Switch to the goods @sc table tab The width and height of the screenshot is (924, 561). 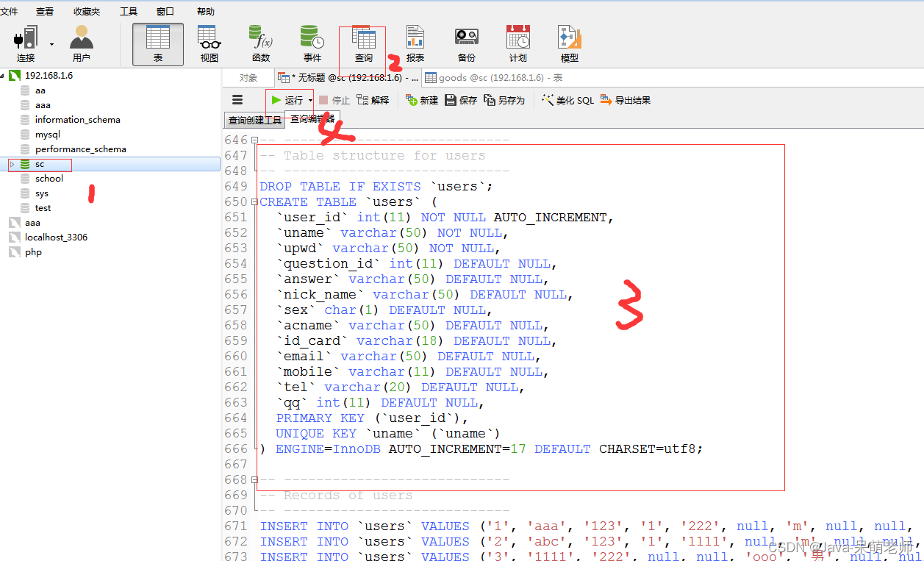494,77
